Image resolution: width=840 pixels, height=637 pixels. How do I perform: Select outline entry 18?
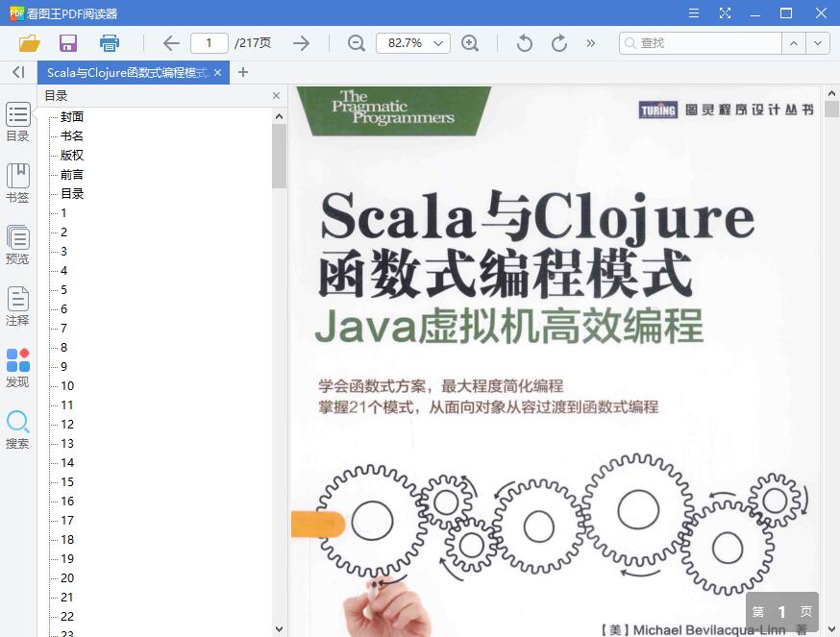67,540
